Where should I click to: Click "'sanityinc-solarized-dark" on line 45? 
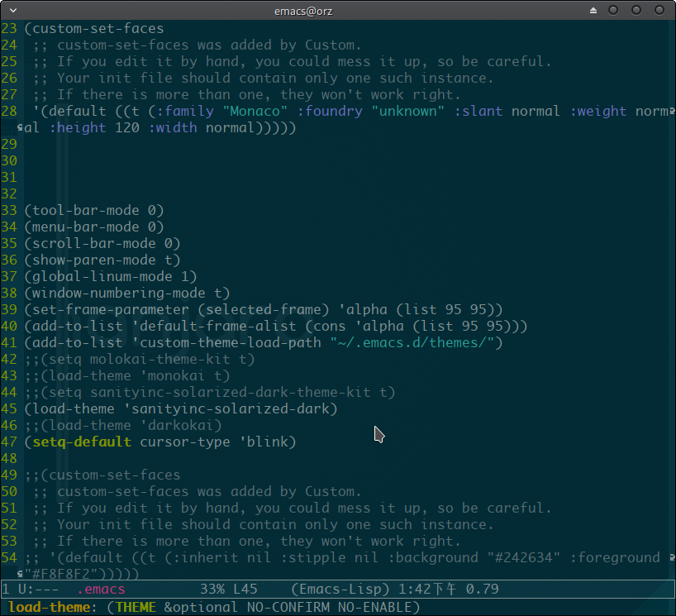pos(226,409)
